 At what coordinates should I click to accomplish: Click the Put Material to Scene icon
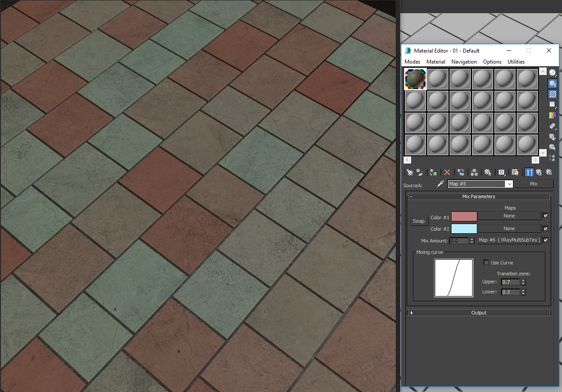pos(420,172)
